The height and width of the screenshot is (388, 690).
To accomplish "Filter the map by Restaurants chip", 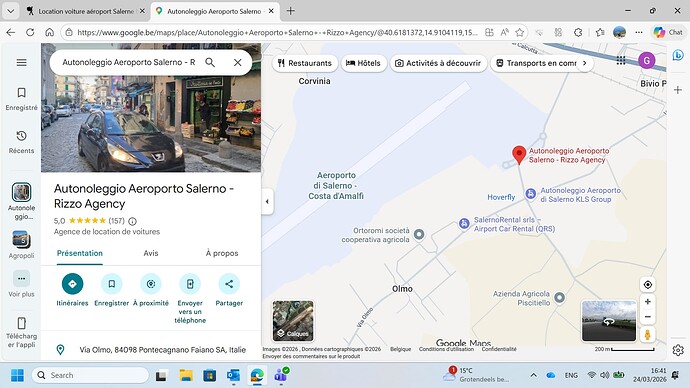I will (x=305, y=63).
